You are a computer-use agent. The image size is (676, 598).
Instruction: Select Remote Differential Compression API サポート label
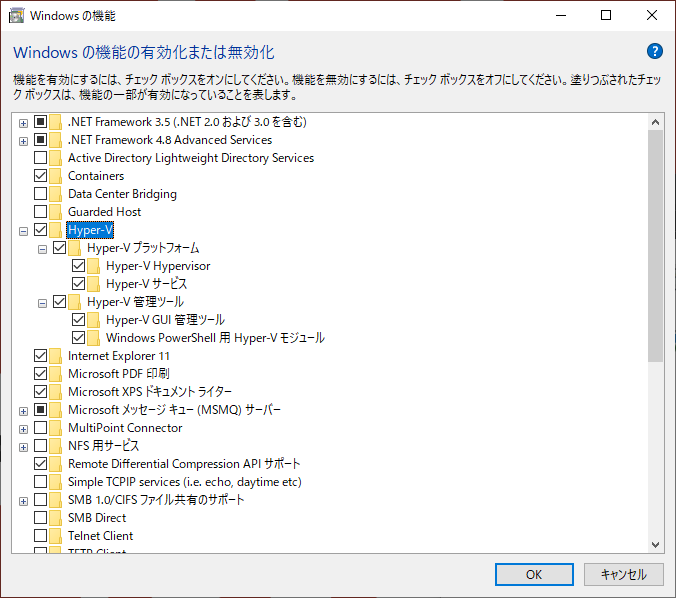pyautogui.click(x=184, y=464)
